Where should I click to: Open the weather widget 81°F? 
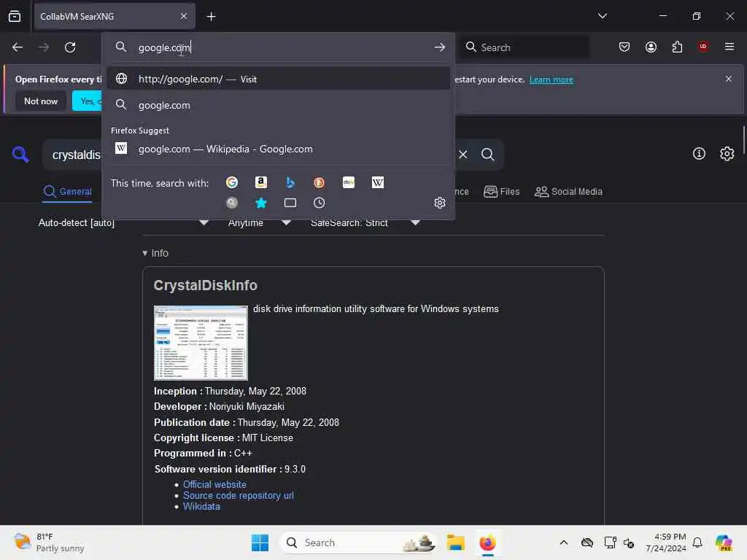[x=49, y=542]
